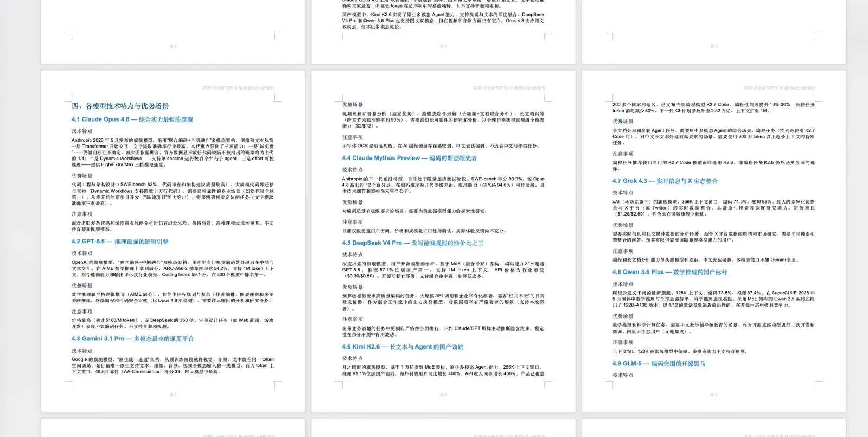Click the paragraph starting "Anthropic 2026 年 5 月发布的旗舰模型"
This screenshot has height=437, width=868.
point(173,153)
